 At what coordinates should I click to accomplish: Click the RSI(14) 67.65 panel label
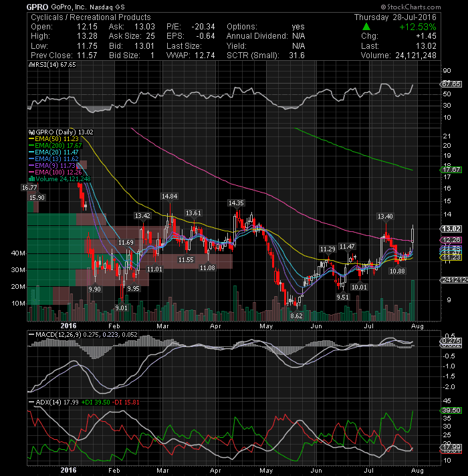point(56,65)
